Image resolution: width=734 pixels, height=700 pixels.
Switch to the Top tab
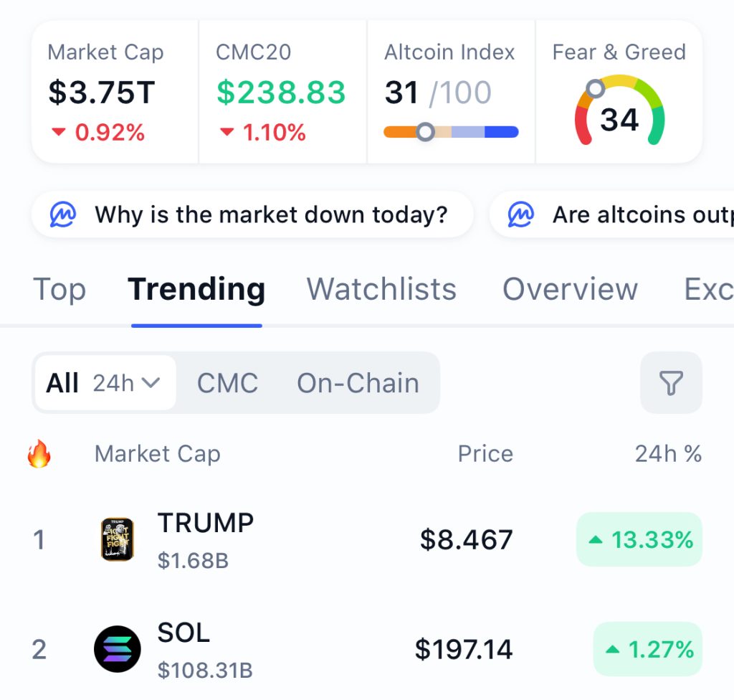59,290
